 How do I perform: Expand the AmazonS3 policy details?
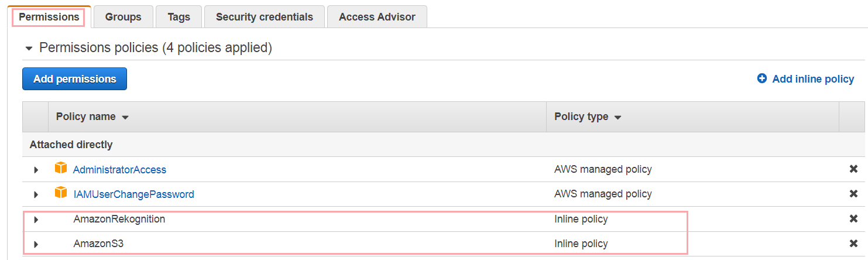pos(36,244)
